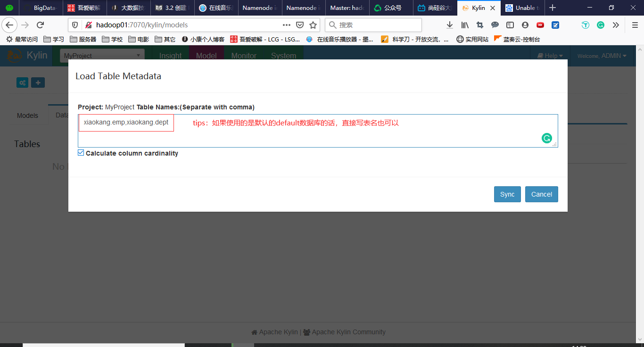Click the manage projects gears button

(x=22, y=83)
